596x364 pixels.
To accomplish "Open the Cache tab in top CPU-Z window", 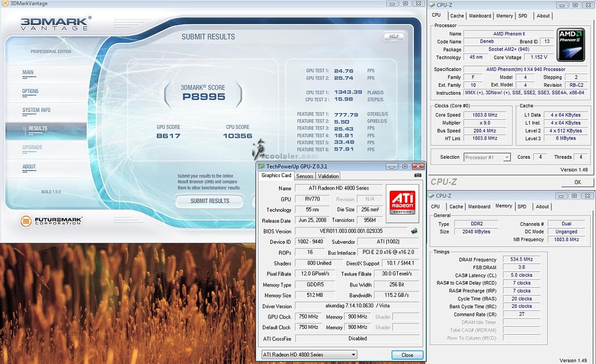I will pyautogui.click(x=457, y=16).
